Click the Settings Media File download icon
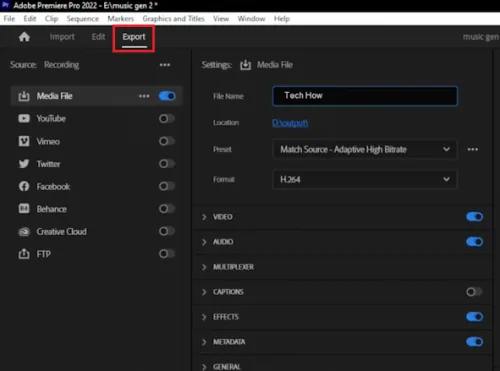500x371 pixels. click(245, 65)
